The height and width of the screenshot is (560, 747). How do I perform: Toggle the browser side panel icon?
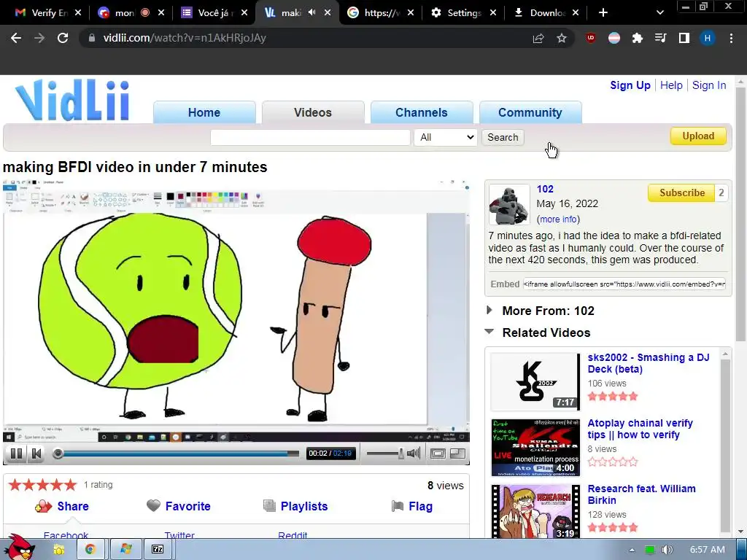point(684,38)
